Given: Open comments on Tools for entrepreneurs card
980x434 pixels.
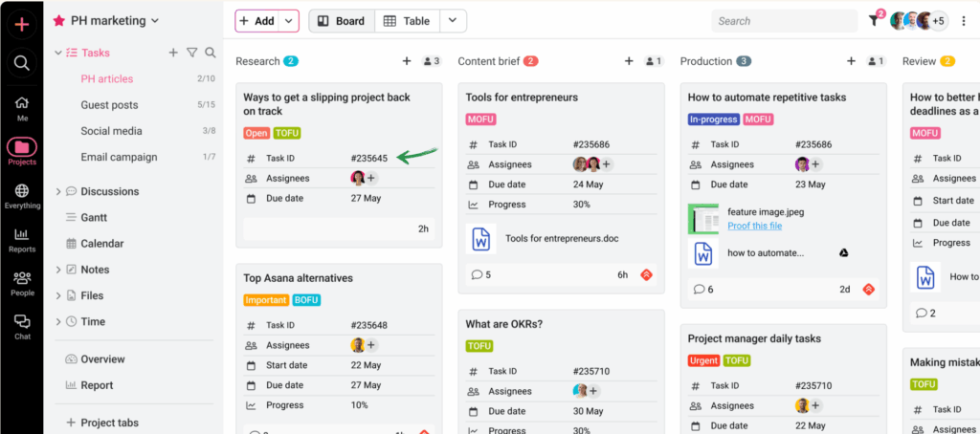Looking at the screenshot, I should click(480, 274).
